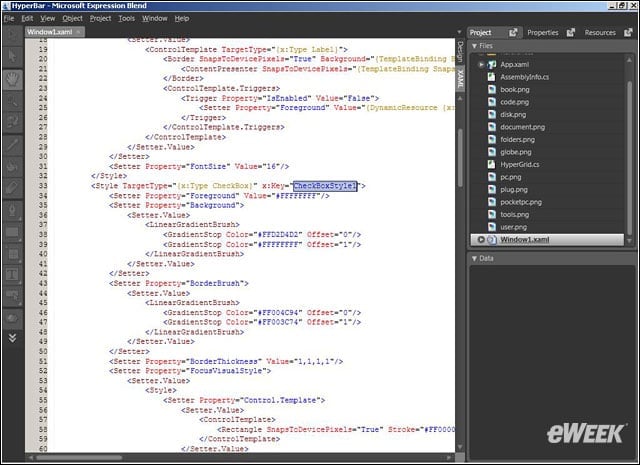The width and height of the screenshot is (640, 465).
Task: Open the document tabs dropdown arrow
Action: pyautogui.click(x=459, y=32)
